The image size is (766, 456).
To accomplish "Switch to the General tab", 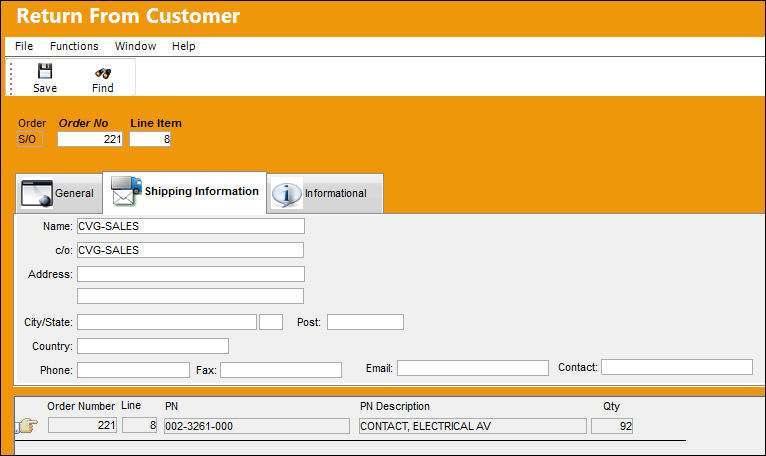I will pyautogui.click(x=59, y=194).
